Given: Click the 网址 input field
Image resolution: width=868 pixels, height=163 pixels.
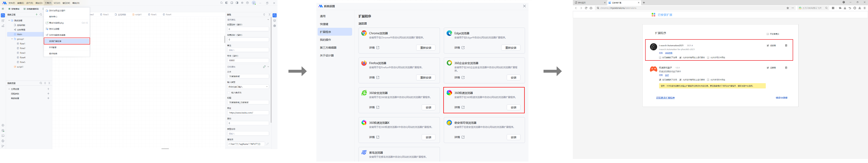Looking at the screenshot, I should (248, 113).
